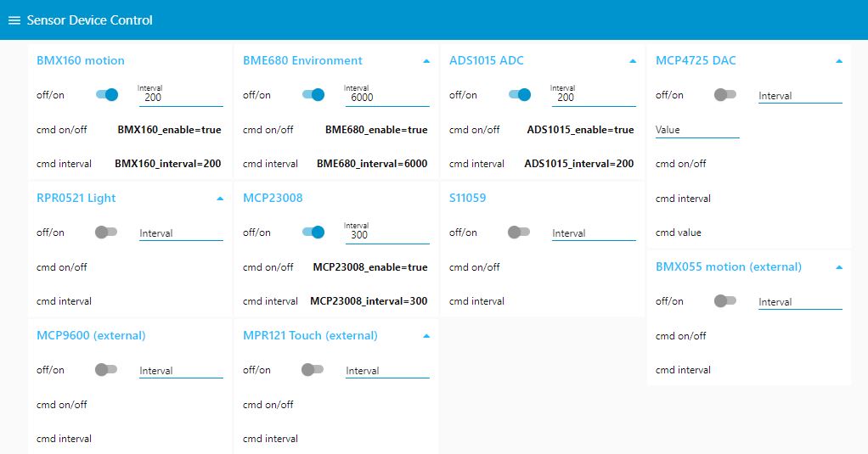Collapse the ADS1015 ADC group
This screenshot has height=454, width=868.
633,61
